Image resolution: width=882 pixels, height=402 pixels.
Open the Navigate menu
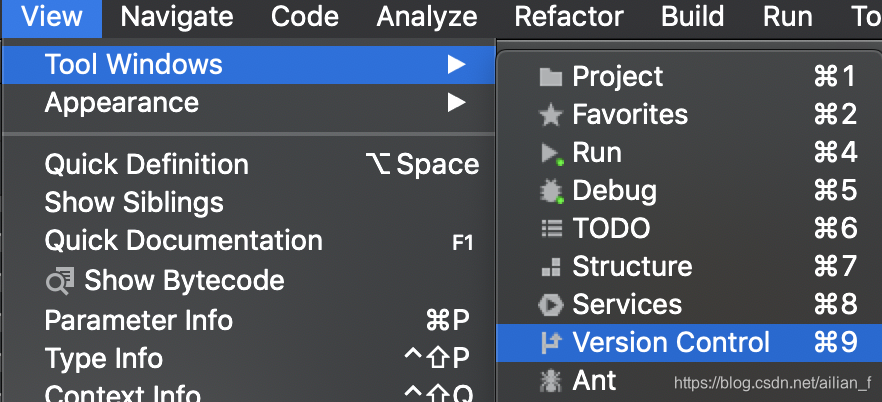tap(177, 17)
